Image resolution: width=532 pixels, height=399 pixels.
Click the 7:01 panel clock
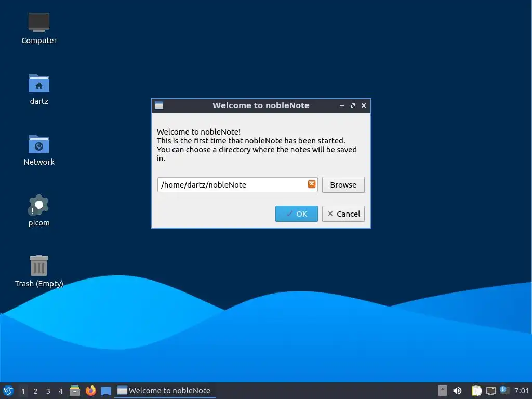[522, 391]
